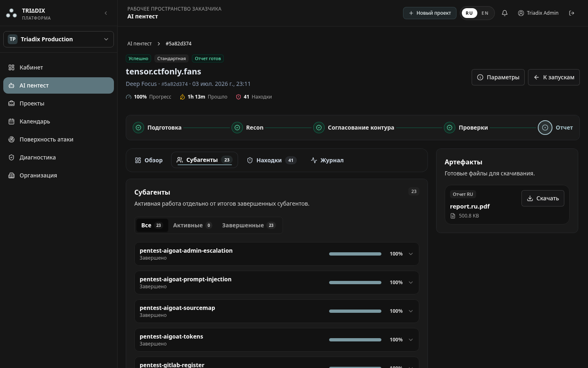
Task: Expand pentest-aigoat-tokens row chevron
Action: pos(411,340)
